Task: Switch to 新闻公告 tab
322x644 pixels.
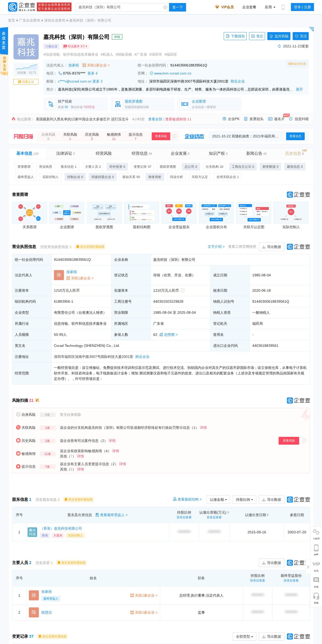Action: (256, 153)
